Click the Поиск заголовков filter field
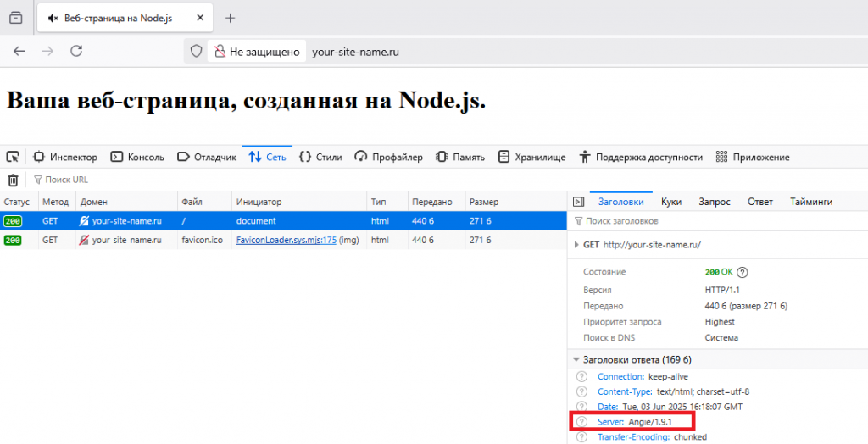 717,221
